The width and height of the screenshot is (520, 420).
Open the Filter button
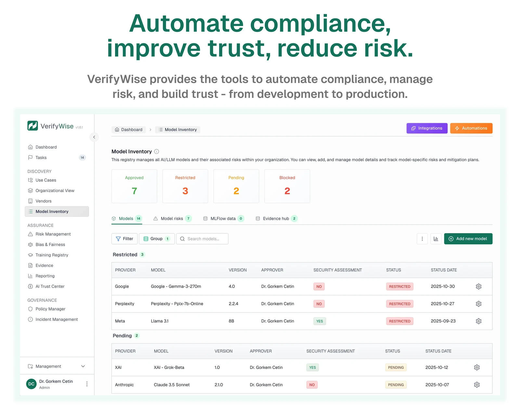coord(124,239)
